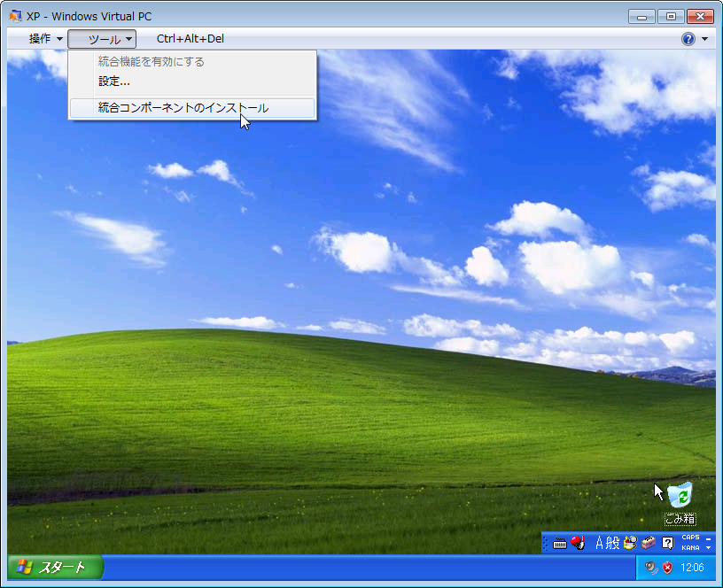The image size is (723, 588).
Task: Click the volume speaker tray icon
Action: click(x=650, y=568)
